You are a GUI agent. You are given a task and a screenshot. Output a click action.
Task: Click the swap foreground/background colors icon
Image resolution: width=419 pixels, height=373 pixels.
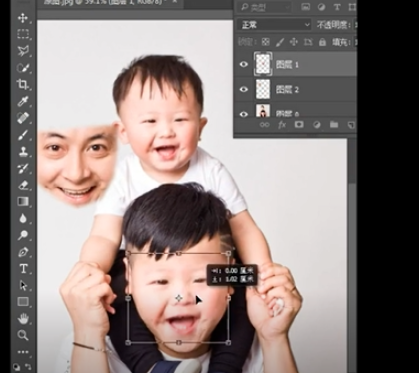[28, 367]
